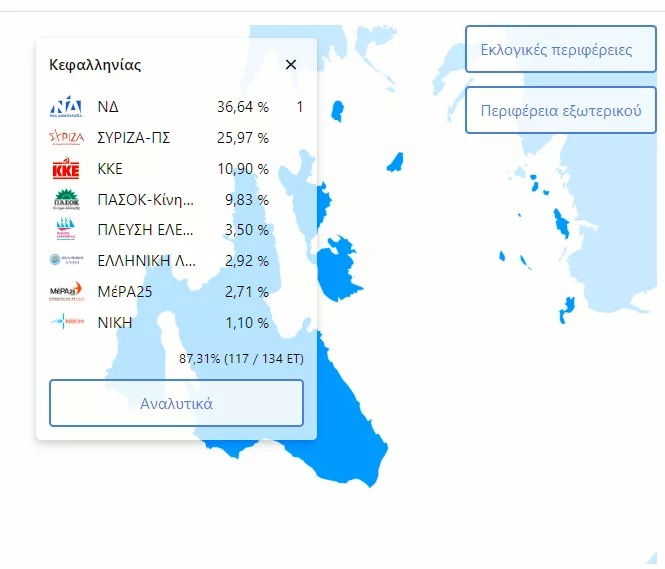Viewport: 665px width, 569px height.
Task: Select the ΠΑΣΟΚ-Κίνη... party name
Action: pyautogui.click(x=145, y=199)
